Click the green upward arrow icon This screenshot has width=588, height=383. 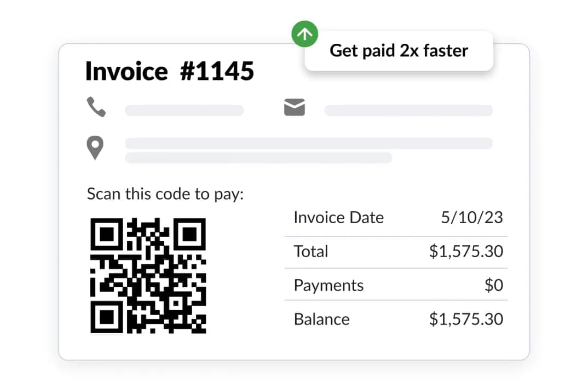(x=305, y=35)
